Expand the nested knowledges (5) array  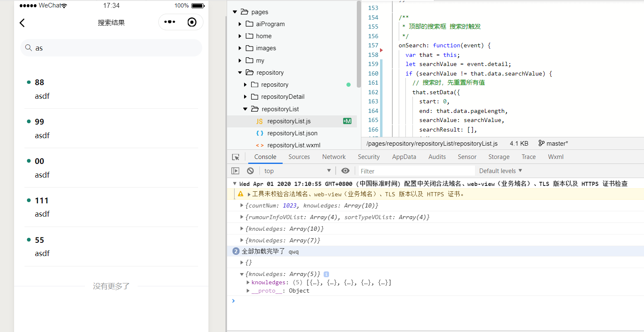click(248, 283)
